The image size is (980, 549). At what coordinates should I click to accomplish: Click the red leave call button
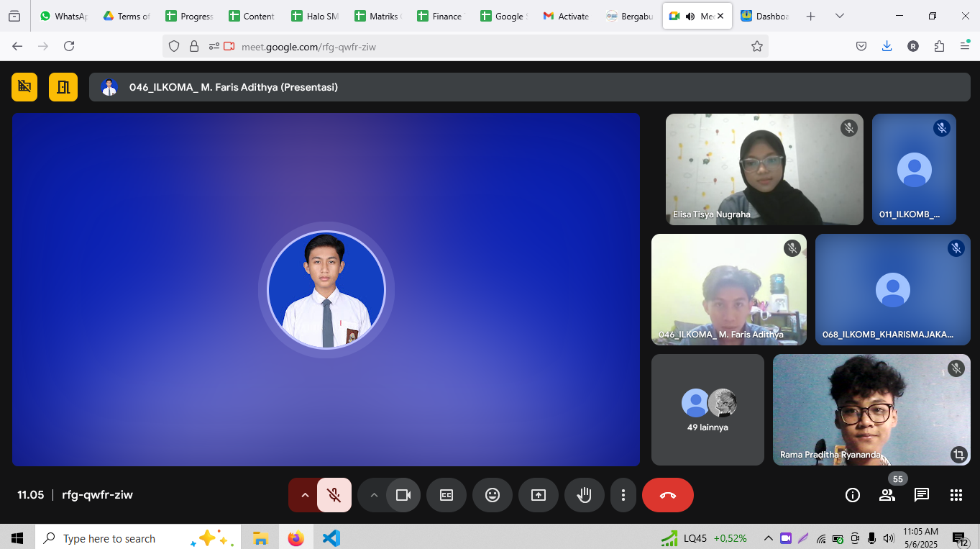pos(667,495)
